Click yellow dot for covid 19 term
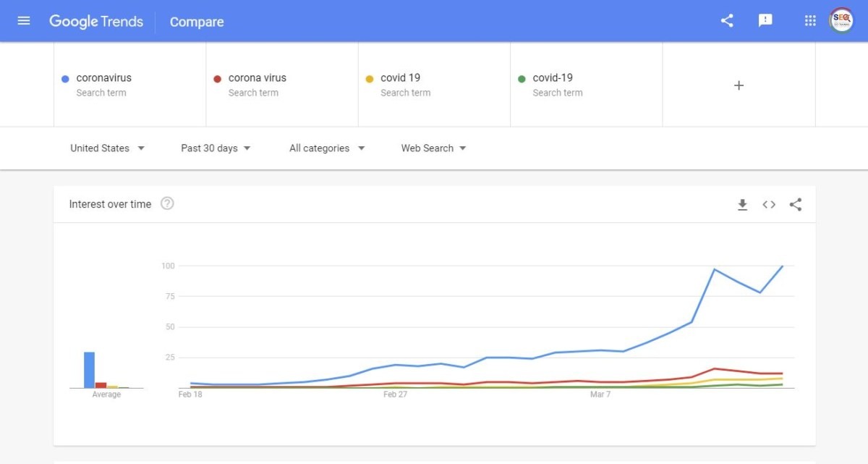Image resolution: width=868 pixels, height=464 pixels. pos(370,79)
